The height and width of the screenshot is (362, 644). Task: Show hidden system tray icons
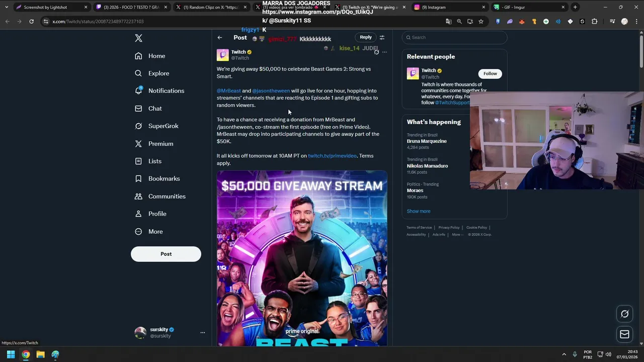(563, 354)
